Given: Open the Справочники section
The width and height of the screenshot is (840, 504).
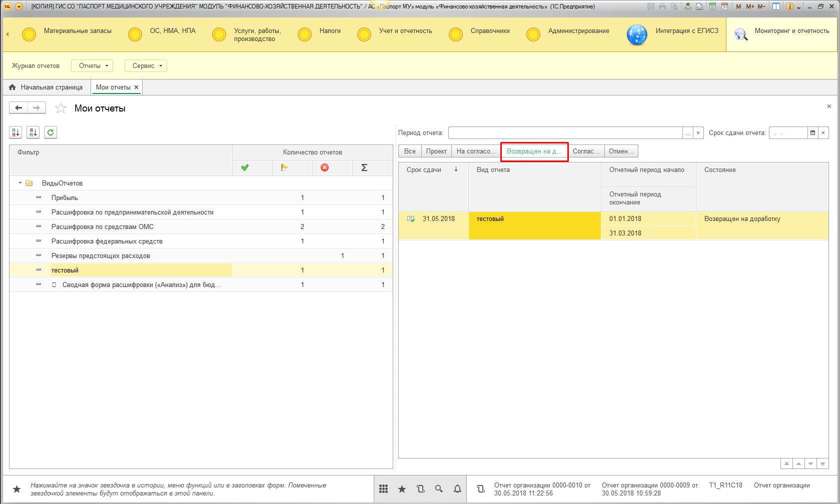Looking at the screenshot, I should [x=490, y=31].
